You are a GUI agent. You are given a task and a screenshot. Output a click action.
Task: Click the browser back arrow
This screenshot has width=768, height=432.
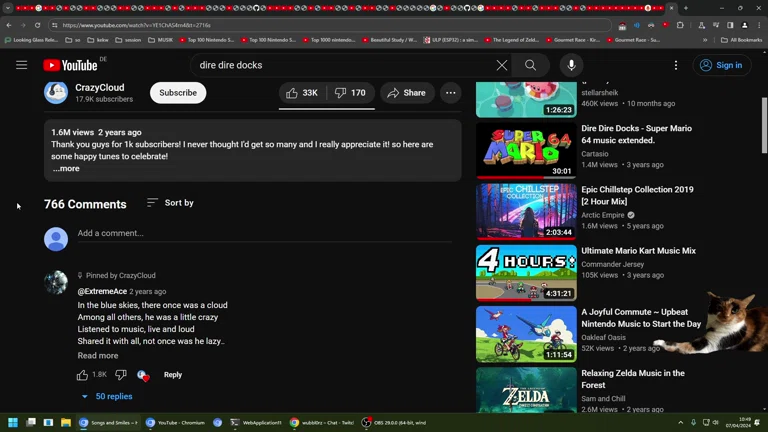9,25
